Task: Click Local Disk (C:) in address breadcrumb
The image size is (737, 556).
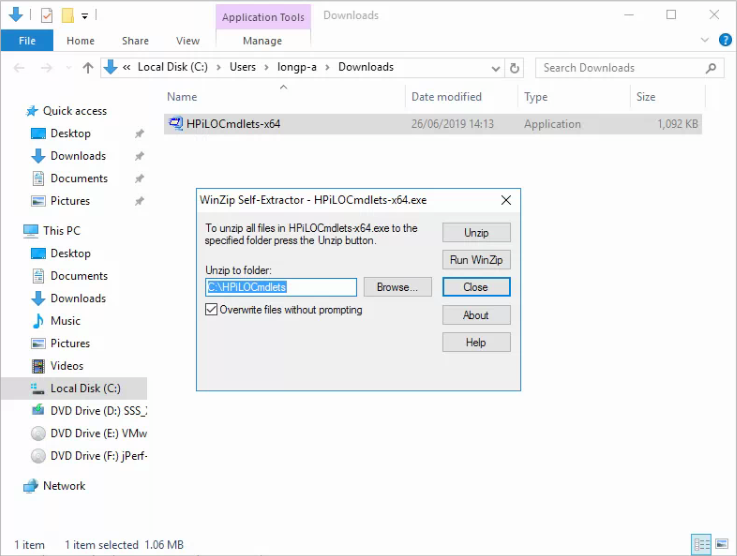Action: click(x=172, y=67)
